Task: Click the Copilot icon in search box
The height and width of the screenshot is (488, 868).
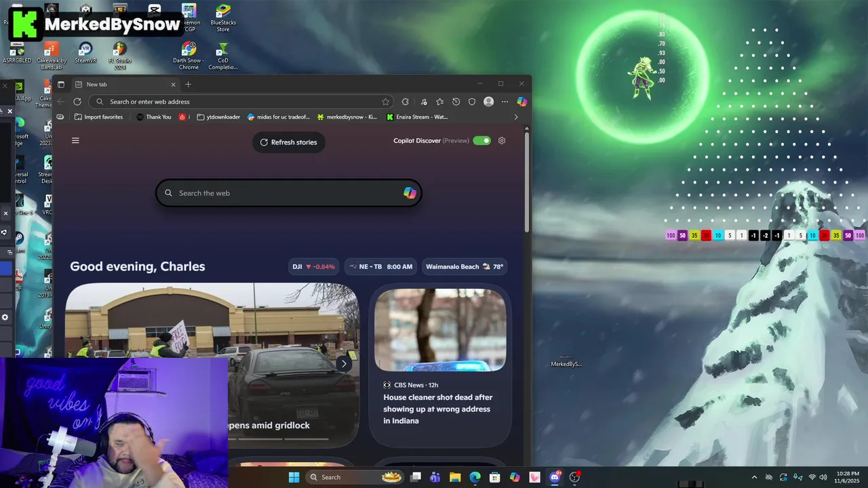Action: point(410,193)
